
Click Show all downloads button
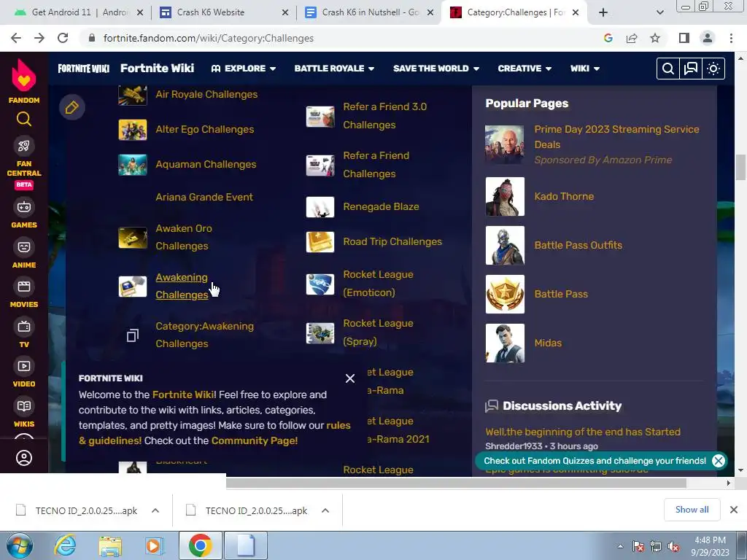click(x=692, y=510)
